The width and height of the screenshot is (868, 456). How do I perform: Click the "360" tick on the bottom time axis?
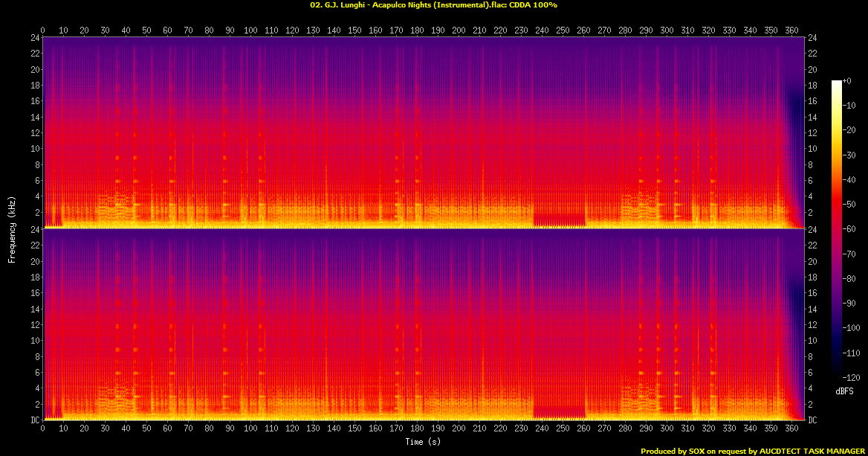(791, 428)
